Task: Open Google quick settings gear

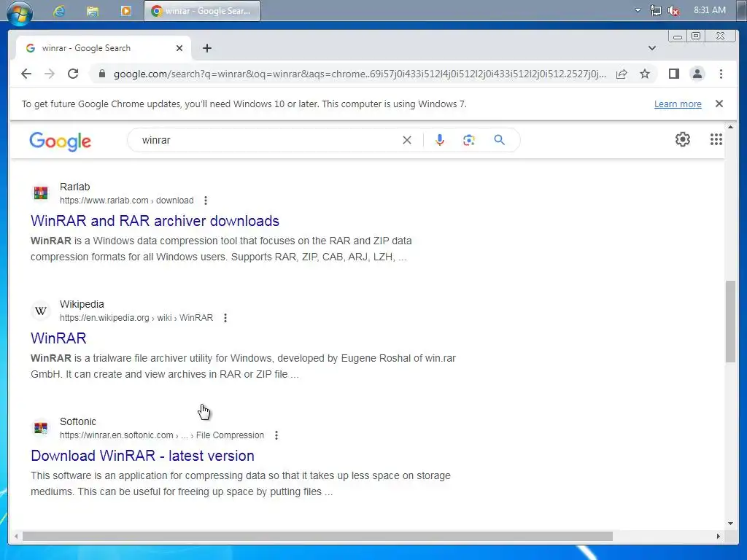Action: click(683, 139)
